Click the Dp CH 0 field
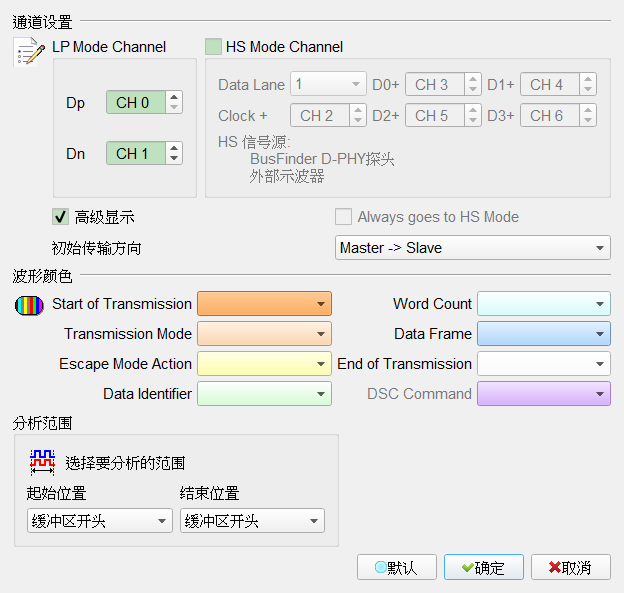Viewport: 624px width, 593px height. point(136,102)
